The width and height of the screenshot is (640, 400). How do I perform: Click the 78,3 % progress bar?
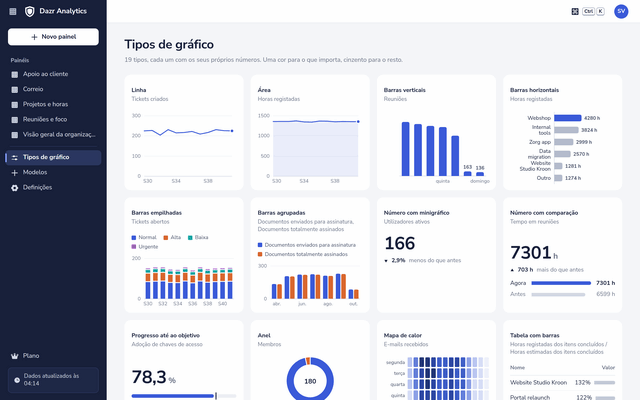coord(184,396)
